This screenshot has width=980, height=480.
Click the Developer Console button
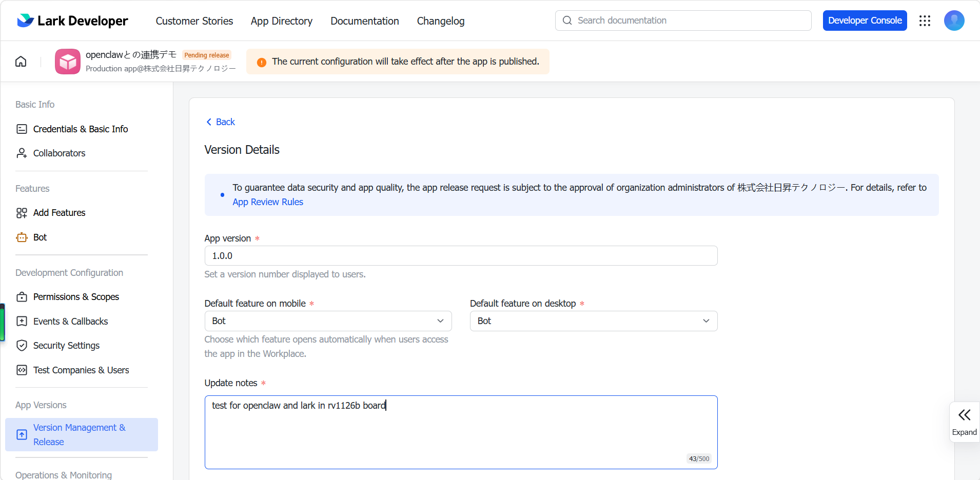[865, 21]
